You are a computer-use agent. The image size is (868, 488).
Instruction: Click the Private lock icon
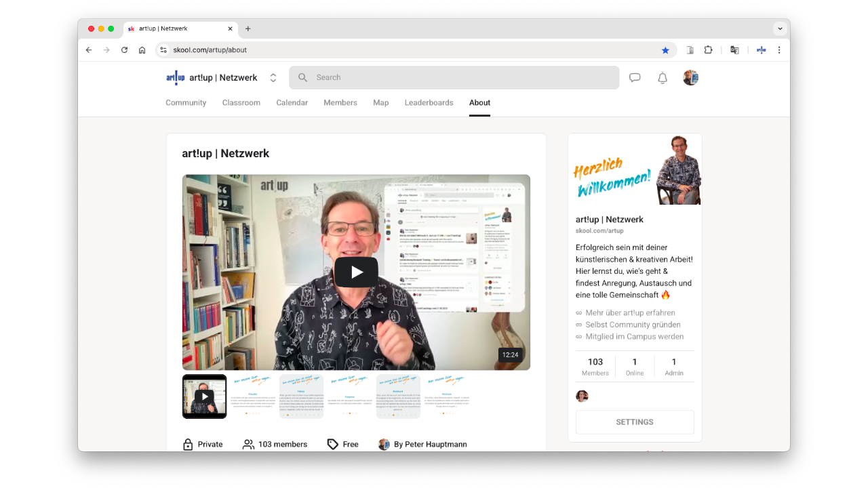coord(188,445)
